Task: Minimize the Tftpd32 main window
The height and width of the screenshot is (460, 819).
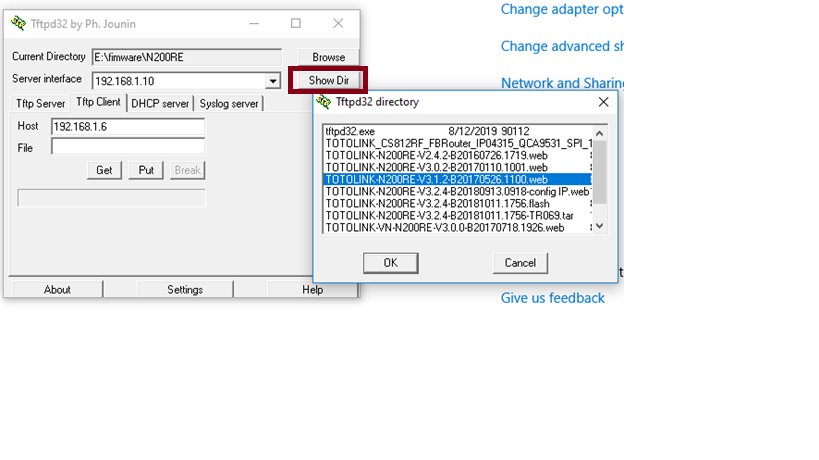Action: pos(254,23)
